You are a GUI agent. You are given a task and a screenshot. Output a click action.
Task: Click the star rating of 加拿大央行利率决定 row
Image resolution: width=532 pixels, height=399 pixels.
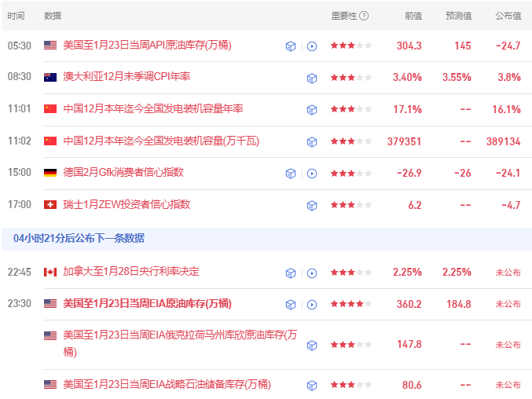[x=350, y=273]
